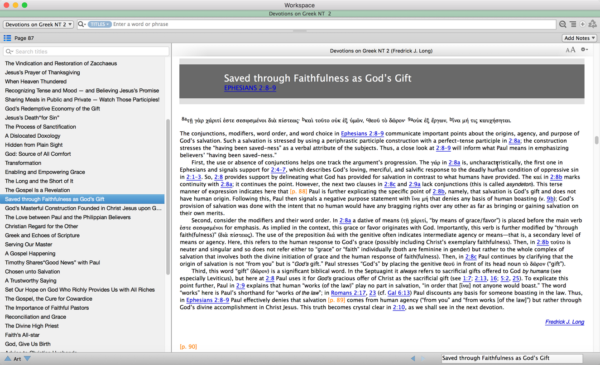
Task: Click the recycle-style icon at top right
Action: 592,24
